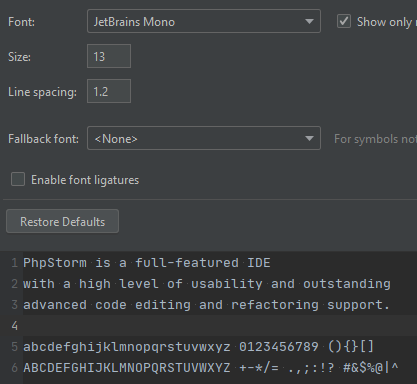Click the Restore Defaults button
The width and height of the screenshot is (417, 384).
[x=62, y=221]
